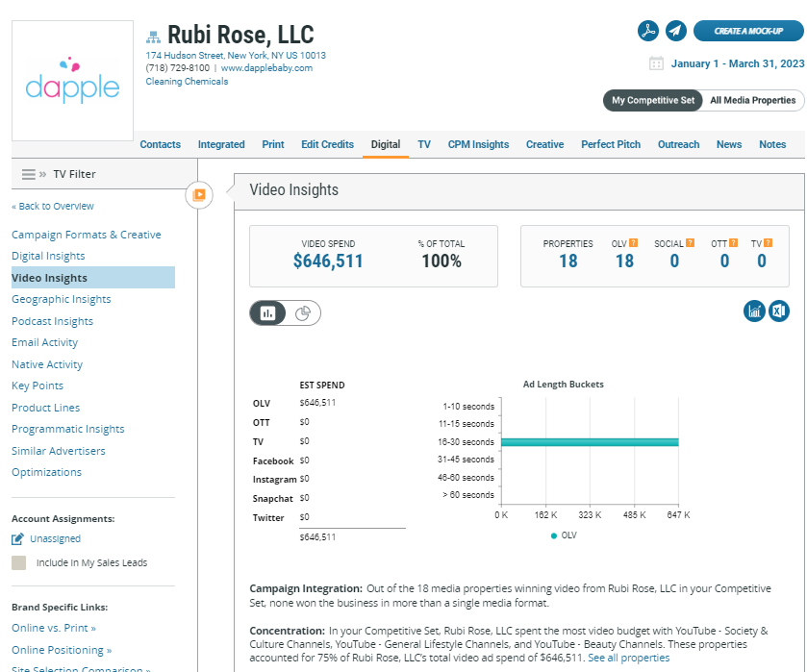Click the OLV legend color dot

click(554, 536)
